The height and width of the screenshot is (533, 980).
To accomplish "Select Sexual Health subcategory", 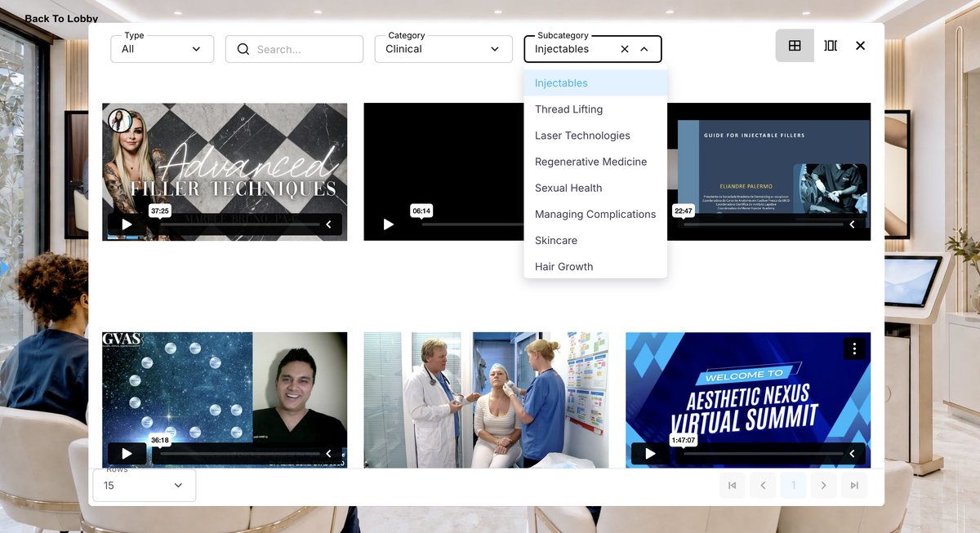I will point(595,188).
